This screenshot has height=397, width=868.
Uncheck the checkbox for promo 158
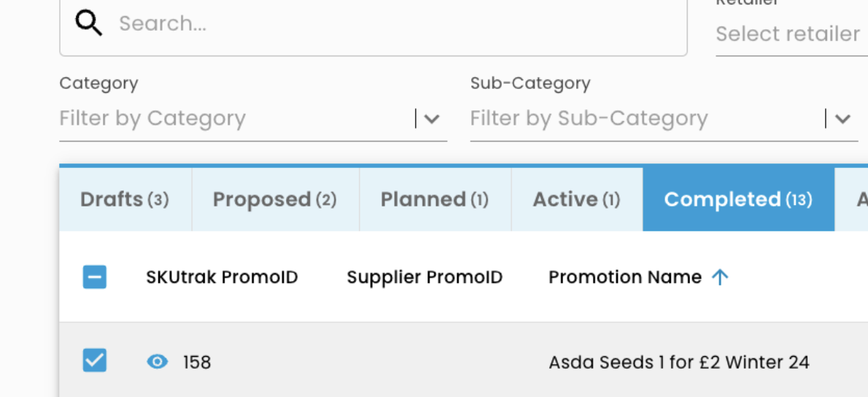95,361
